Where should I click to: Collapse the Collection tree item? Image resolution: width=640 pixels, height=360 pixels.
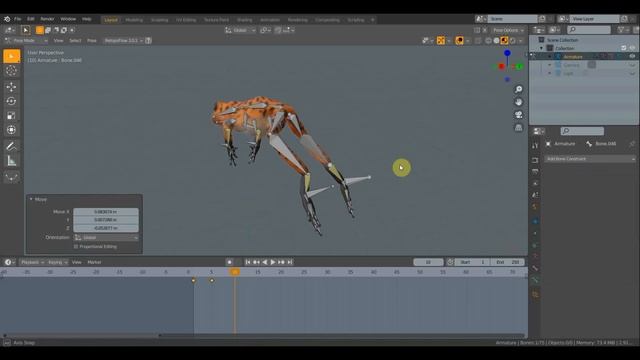click(542, 48)
